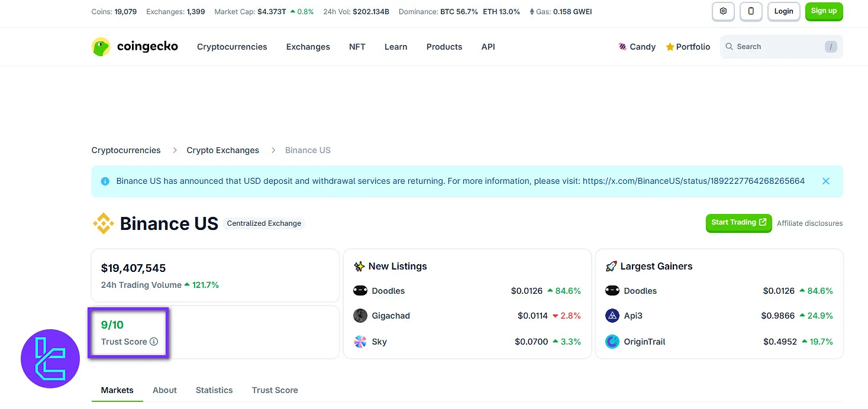Dismiss the USD deposit announcement banner
This screenshot has width=868, height=409.
point(826,181)
